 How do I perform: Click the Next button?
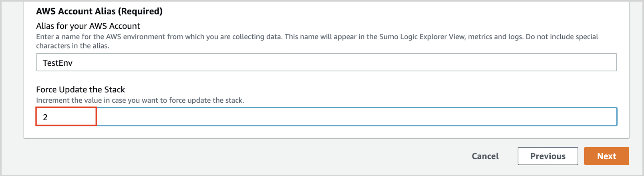point(606,156)
